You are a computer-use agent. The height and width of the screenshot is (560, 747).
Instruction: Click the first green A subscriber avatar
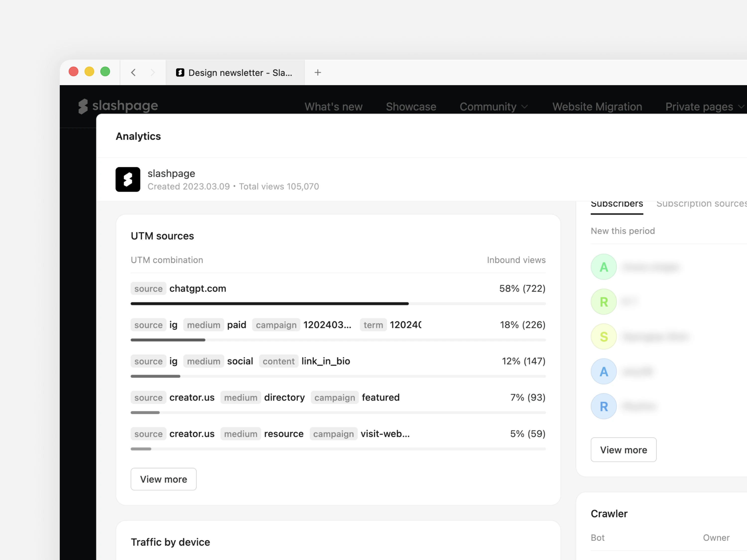(x=604, y=267)
